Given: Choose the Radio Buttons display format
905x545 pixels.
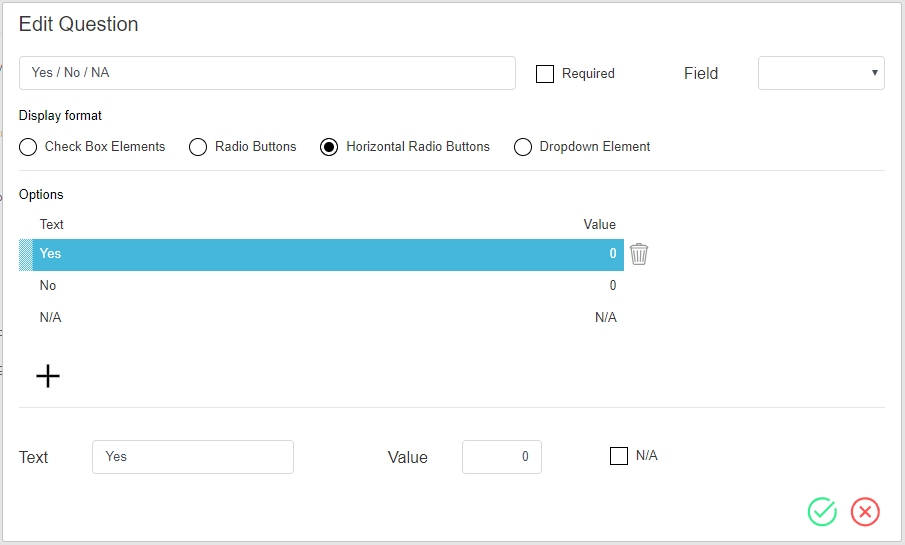Looking at the screenshot, I should coord(198,147).
